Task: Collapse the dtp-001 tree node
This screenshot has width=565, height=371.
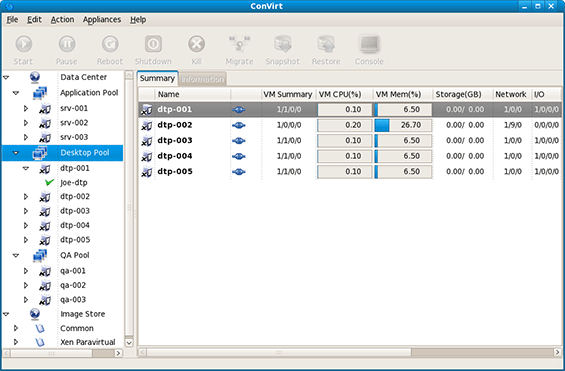Action: click(26, 168)
